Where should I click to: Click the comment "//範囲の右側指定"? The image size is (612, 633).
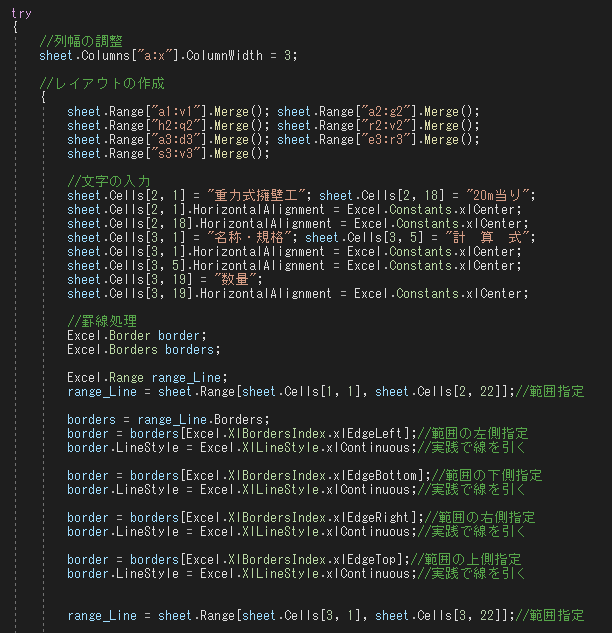(x=480, y=518)
